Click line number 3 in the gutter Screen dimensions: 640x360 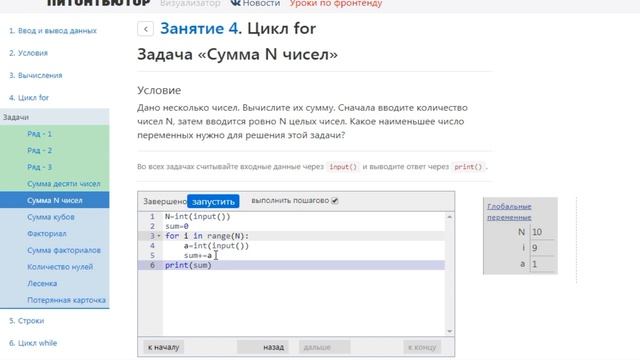click(152, 236)
